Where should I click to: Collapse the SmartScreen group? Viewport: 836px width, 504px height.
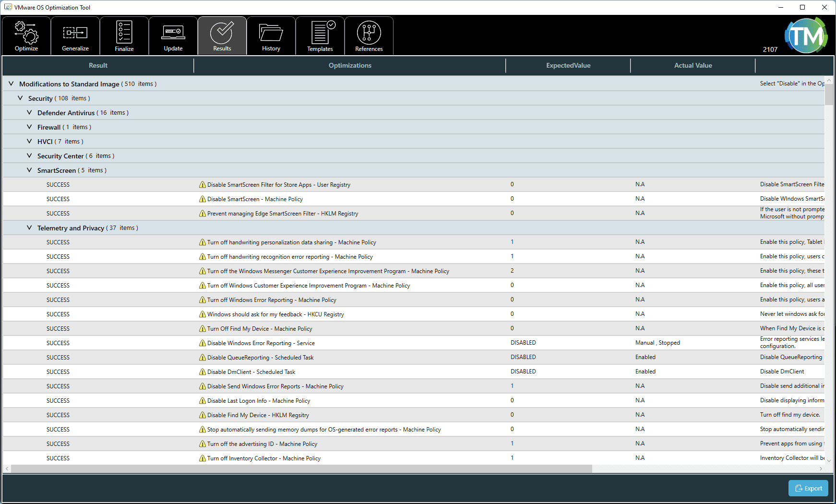pos(29,170)
